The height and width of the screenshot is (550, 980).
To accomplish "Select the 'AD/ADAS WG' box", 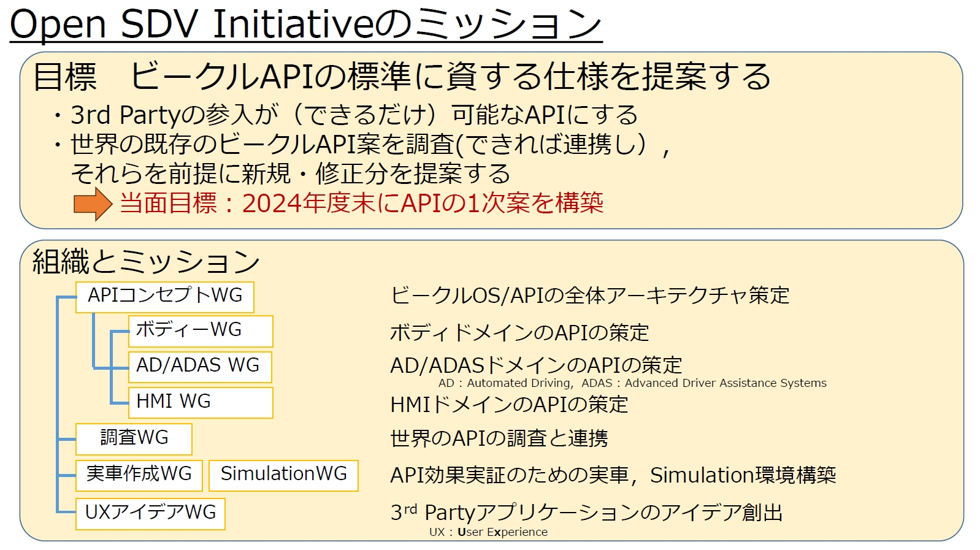I will click(x=200, y=367).
